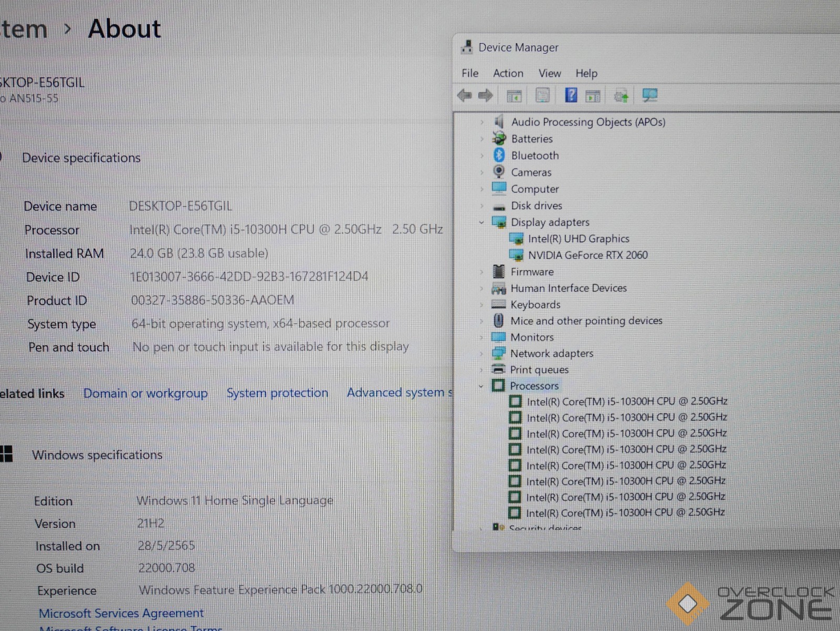Select the Intel(R) UHD Graphics device label
Image resolution: width=840 pixels, height=631 pixels.
point(579,239)
